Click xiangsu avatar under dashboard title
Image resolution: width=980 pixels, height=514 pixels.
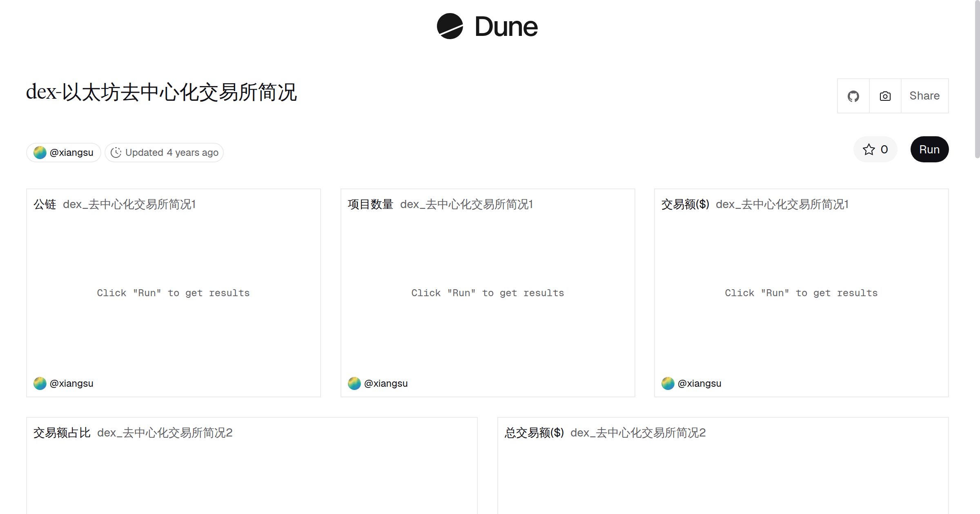[40, 153]
